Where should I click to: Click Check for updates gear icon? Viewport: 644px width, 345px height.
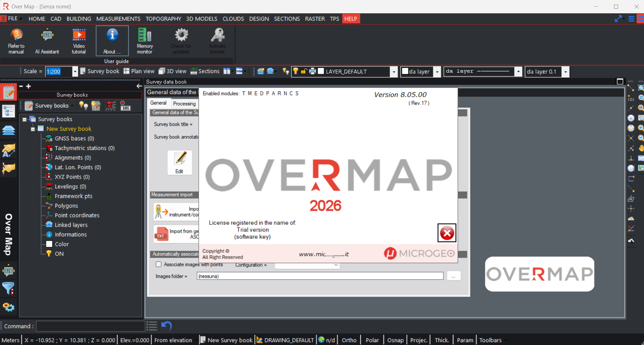(x=181, y=41)
